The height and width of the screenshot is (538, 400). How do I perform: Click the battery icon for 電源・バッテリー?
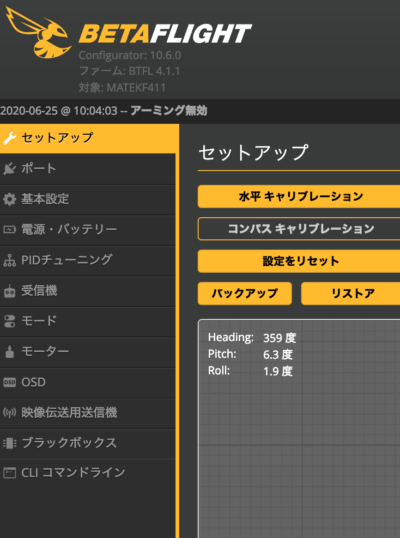click(9, 229)
